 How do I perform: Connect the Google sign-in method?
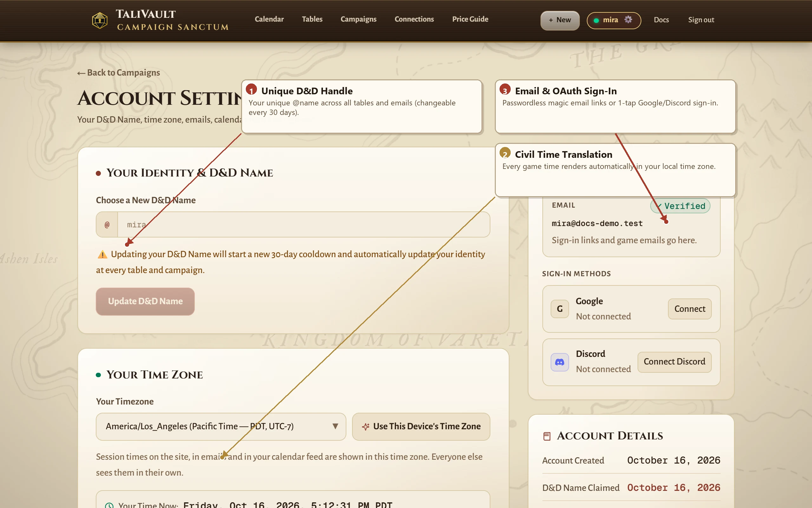pyautogui.click(x=690, y=309)
